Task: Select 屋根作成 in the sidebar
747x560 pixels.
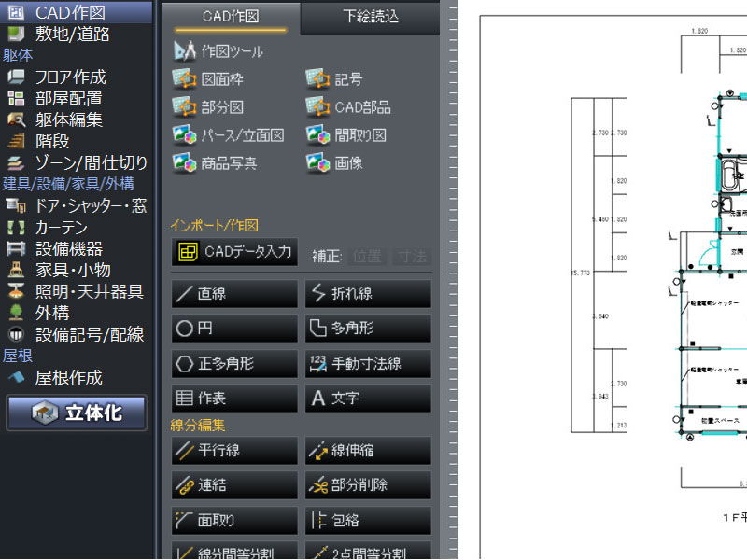Action: [68, 377]
